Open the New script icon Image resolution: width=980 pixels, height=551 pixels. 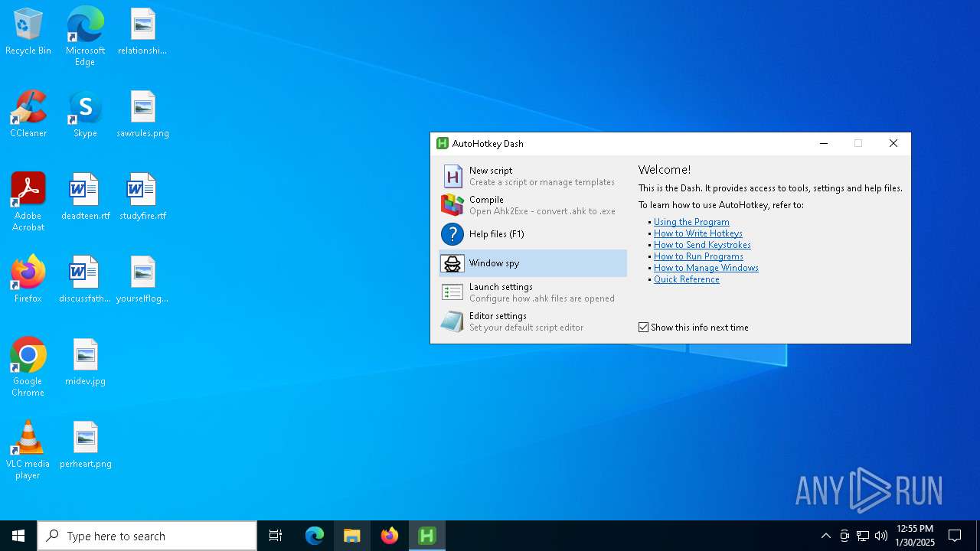pos(452,176)
